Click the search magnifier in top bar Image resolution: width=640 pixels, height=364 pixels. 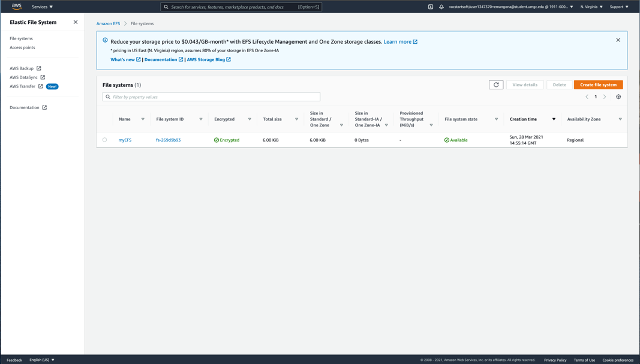(x=166, y=7)
